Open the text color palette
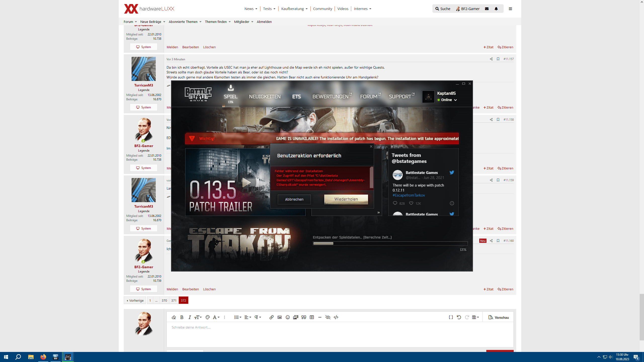 (x=208, y=317)
